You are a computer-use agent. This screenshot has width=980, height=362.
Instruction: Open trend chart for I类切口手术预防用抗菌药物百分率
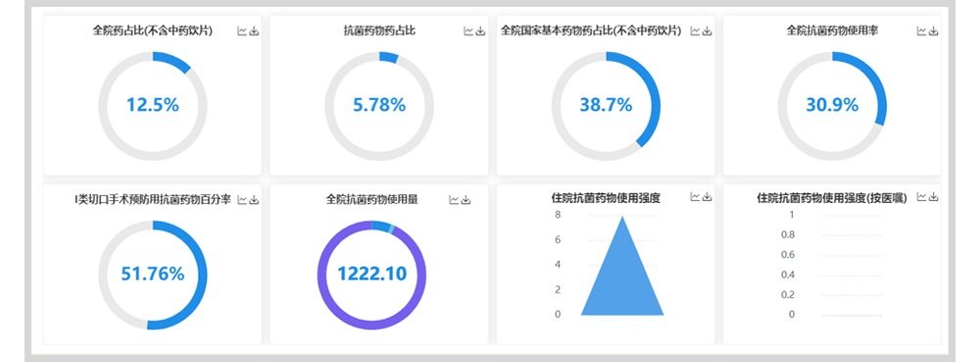[242, 200]
